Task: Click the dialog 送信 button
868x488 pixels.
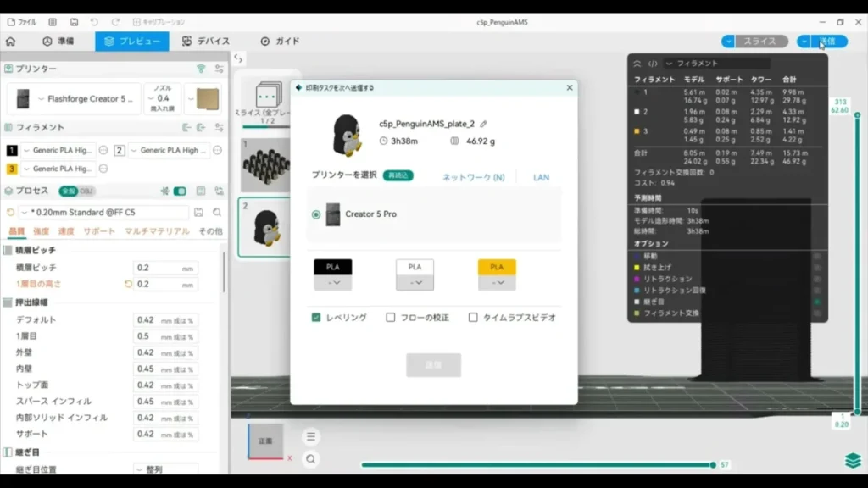Action: [x=433, y=365]
